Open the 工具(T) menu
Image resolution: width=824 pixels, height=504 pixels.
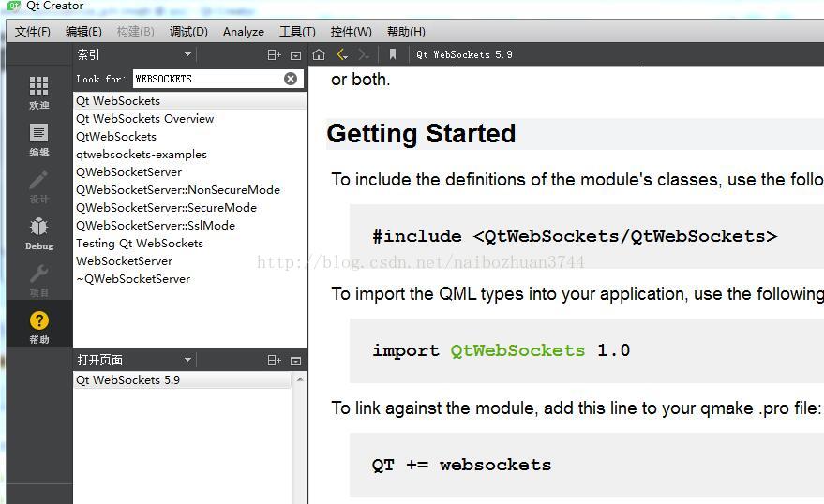(x=297, y=32)
